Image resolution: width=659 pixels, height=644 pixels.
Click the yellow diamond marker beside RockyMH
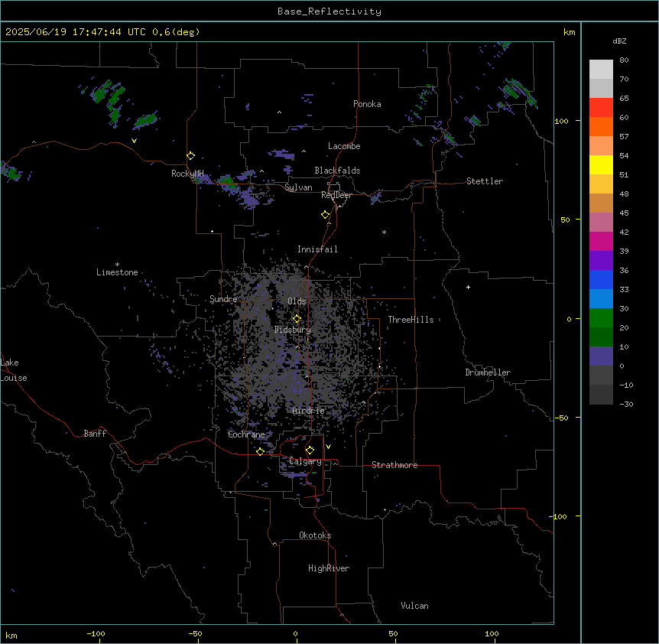[x=190, y=156]
